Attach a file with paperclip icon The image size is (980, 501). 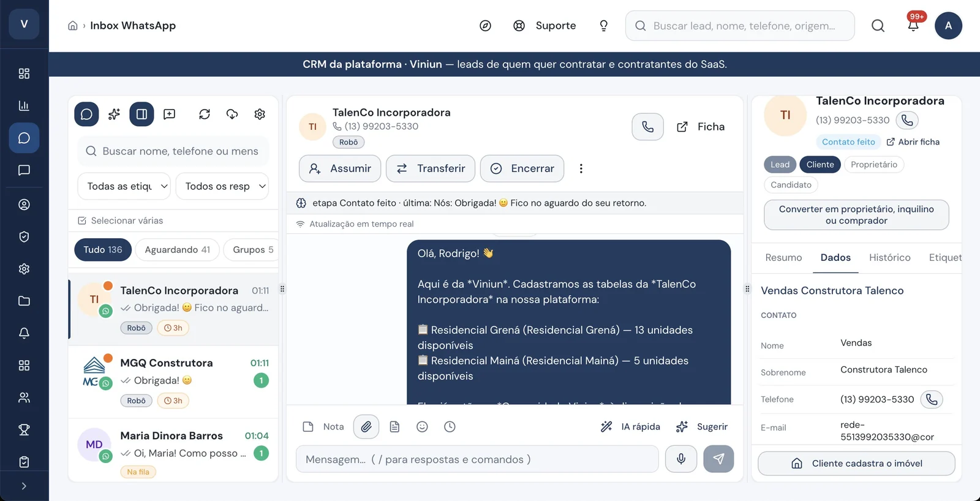(x=366, y=427)
